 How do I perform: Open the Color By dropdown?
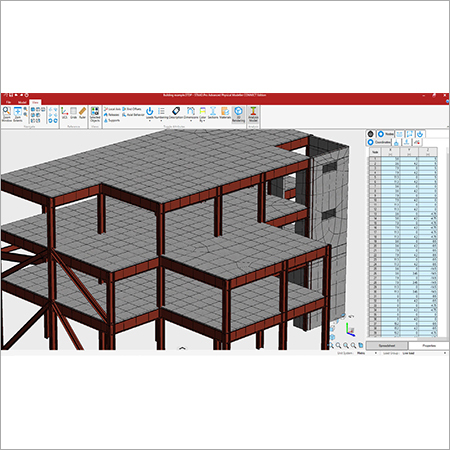pos(203,114)
